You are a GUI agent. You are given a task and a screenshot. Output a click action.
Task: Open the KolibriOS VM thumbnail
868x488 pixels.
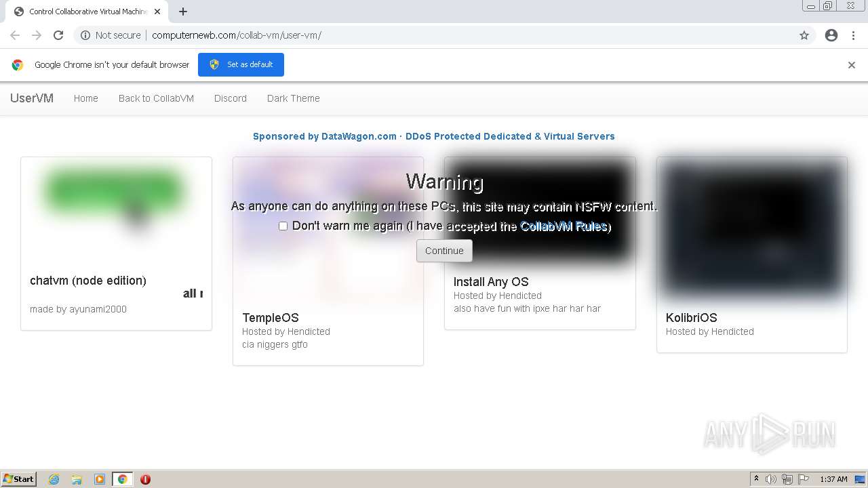click(752, 230)
